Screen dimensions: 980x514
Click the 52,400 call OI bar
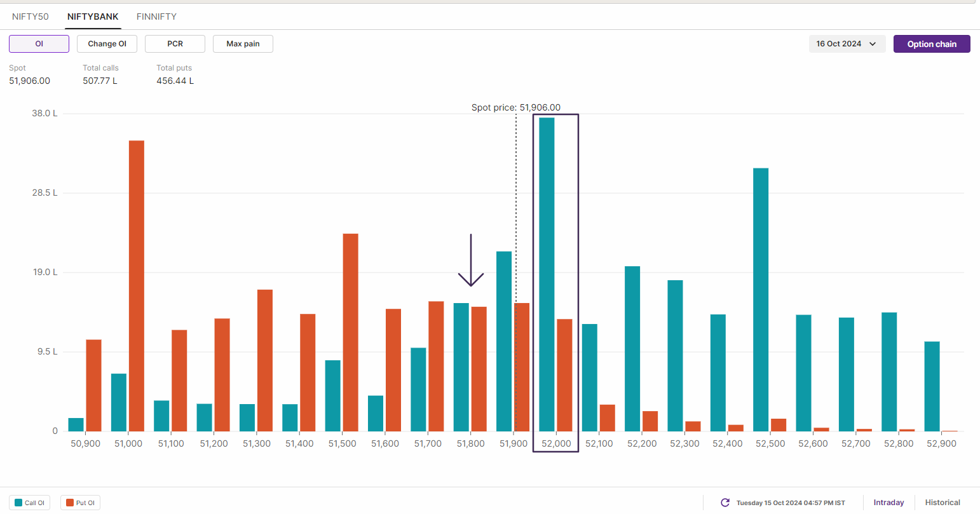pos(718,373)
